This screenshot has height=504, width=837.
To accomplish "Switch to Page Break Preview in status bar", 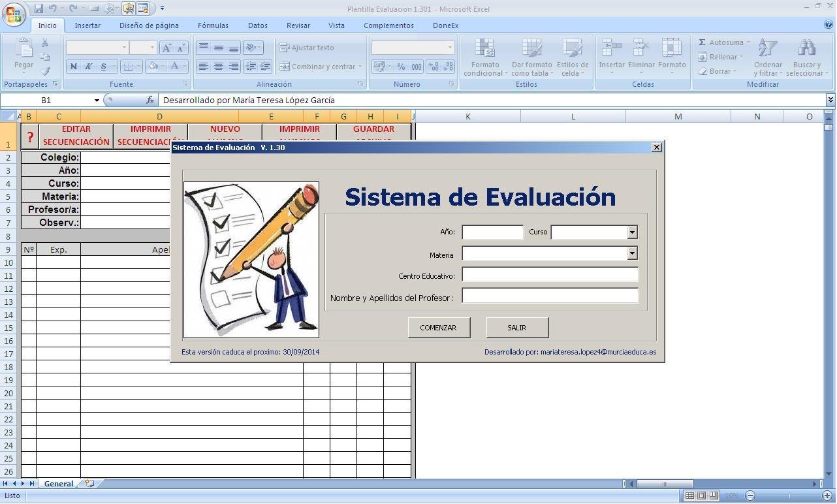I will [x=714, y=496].
